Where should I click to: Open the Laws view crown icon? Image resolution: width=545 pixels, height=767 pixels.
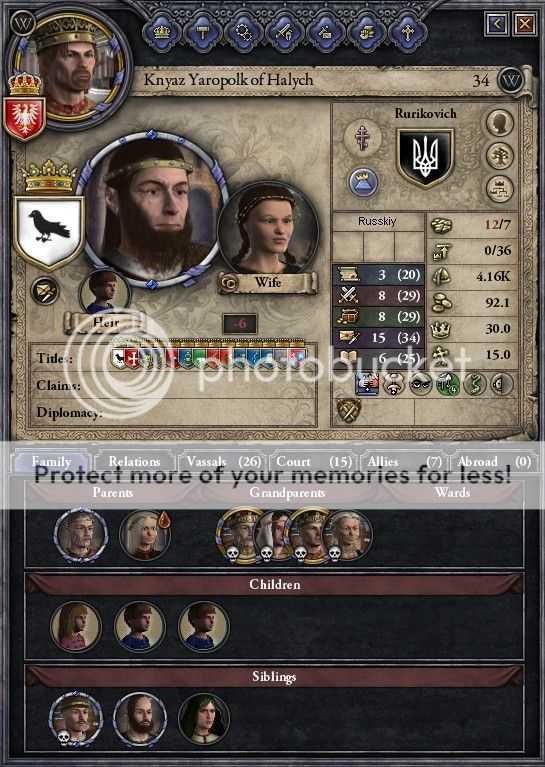point(162,32)
